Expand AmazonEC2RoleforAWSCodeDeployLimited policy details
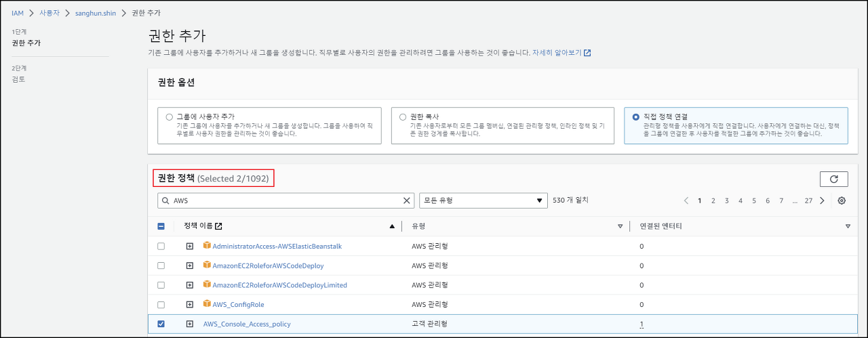Screen dimensions: 868x338 click(x=190, y=285)
